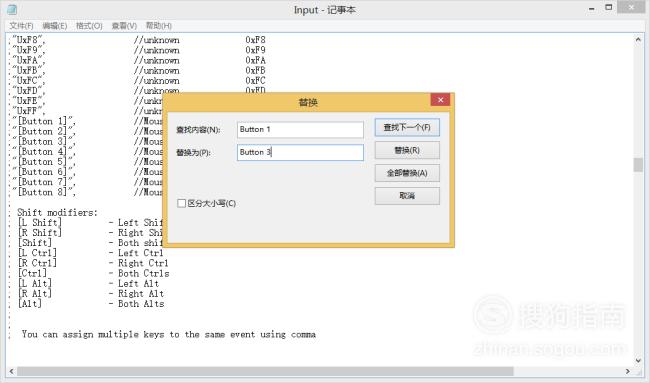This screenshot has width=650, height=383.
Task: Click the "[R Shift]" text
Action: click(40, 233)
